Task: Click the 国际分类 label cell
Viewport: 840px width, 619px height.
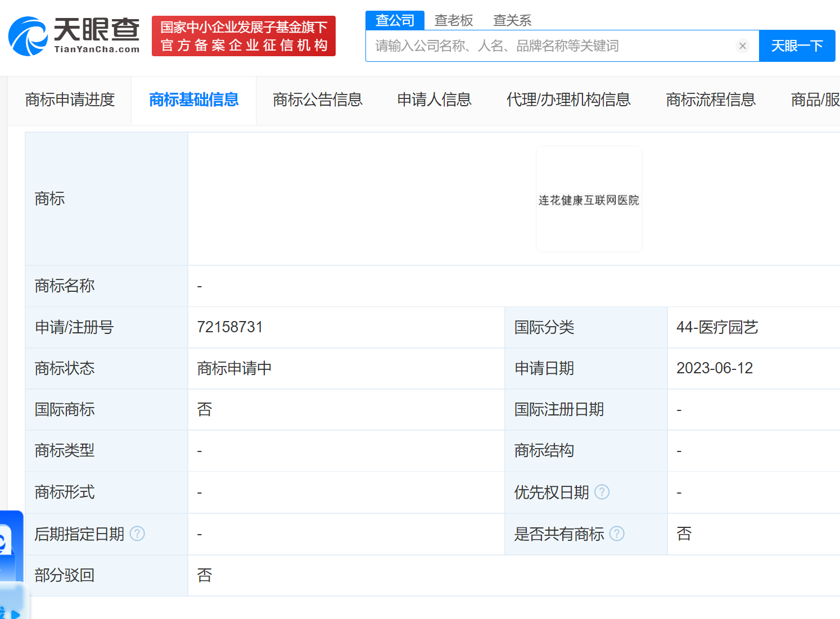Action: click(586, 327)
